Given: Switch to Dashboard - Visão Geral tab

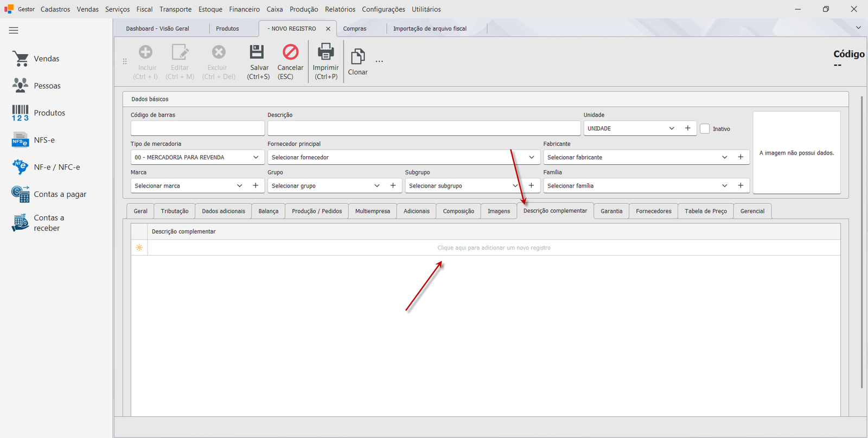Looking at the screenshot, I should pyautogui.click(x=158, y=29).
